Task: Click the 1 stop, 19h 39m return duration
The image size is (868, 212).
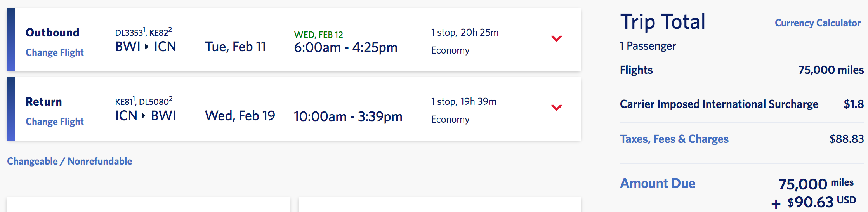Action: (x=464, y=102)
